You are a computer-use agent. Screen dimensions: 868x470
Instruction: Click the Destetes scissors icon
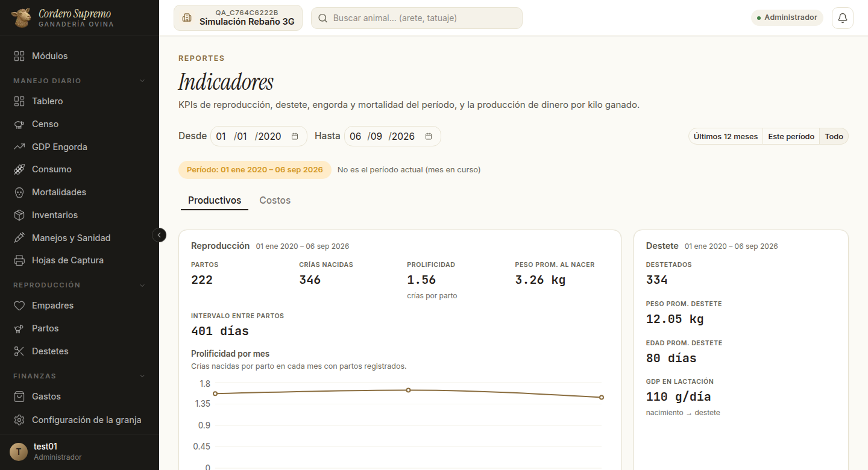pyautogui.click(x=19, y=351)
